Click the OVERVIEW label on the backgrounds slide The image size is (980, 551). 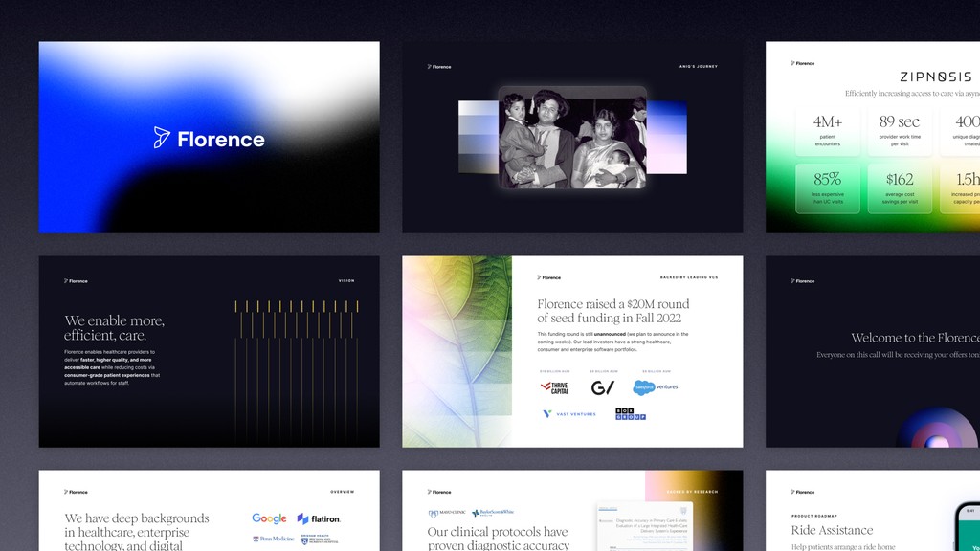(343, 492)
